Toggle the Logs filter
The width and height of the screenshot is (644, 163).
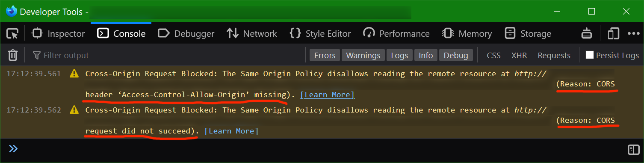tap(399, 55)
